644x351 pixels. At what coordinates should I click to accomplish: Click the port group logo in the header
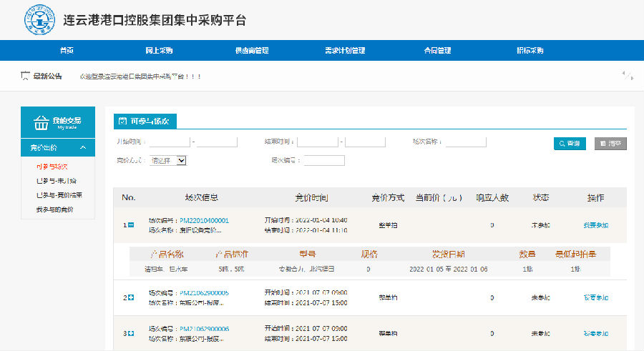click(x=39, y=19)
